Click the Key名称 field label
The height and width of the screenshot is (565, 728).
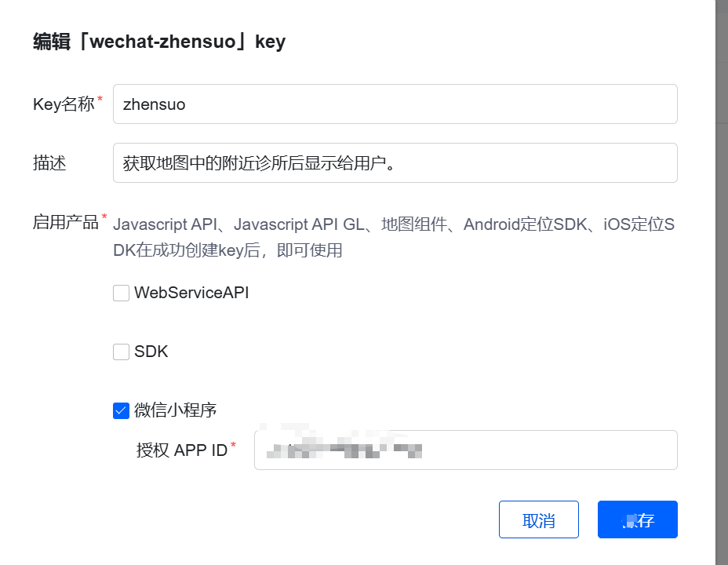pos(64,104)
